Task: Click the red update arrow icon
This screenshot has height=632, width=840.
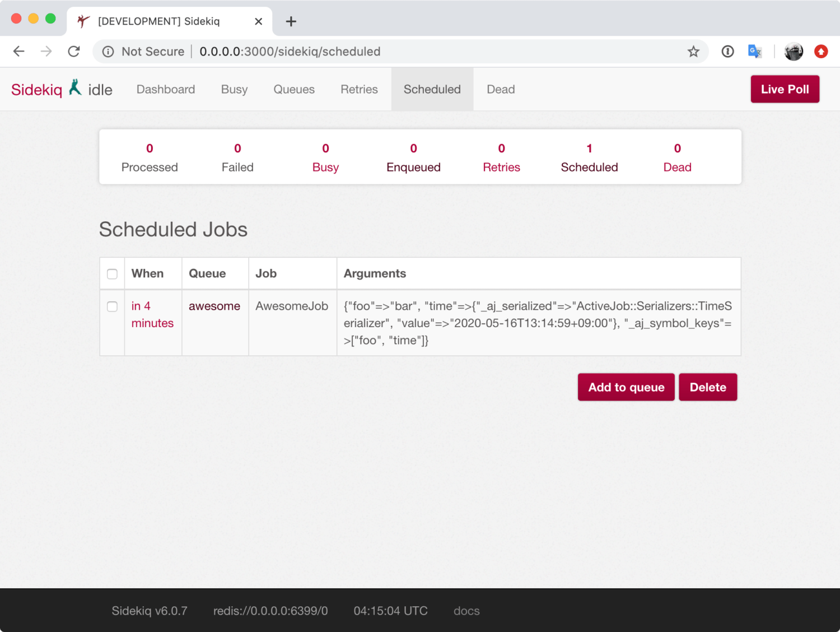Action: pyautogui.click(x=821, y=52)
